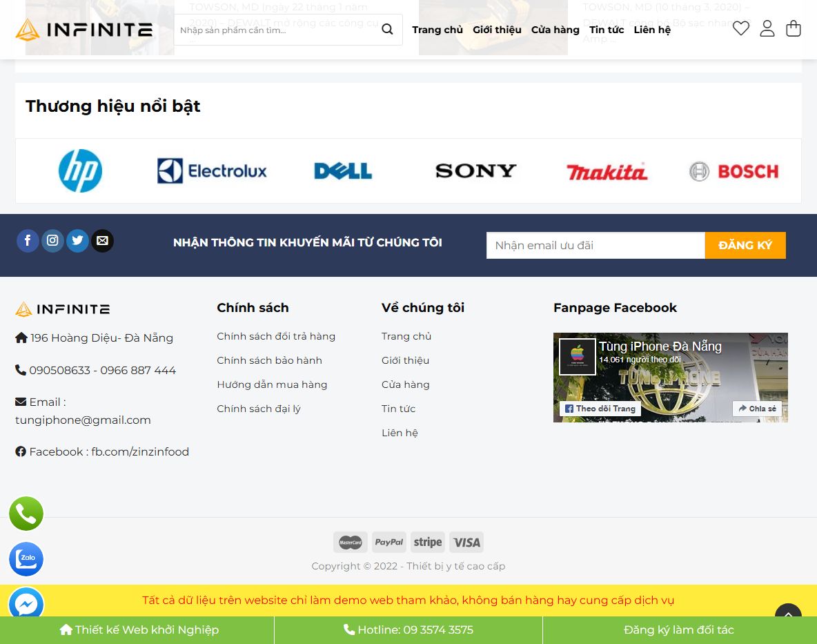Open 'Hướng dẫn mua hàng' link
Screen dimensions: 817x644
(272, 384)
